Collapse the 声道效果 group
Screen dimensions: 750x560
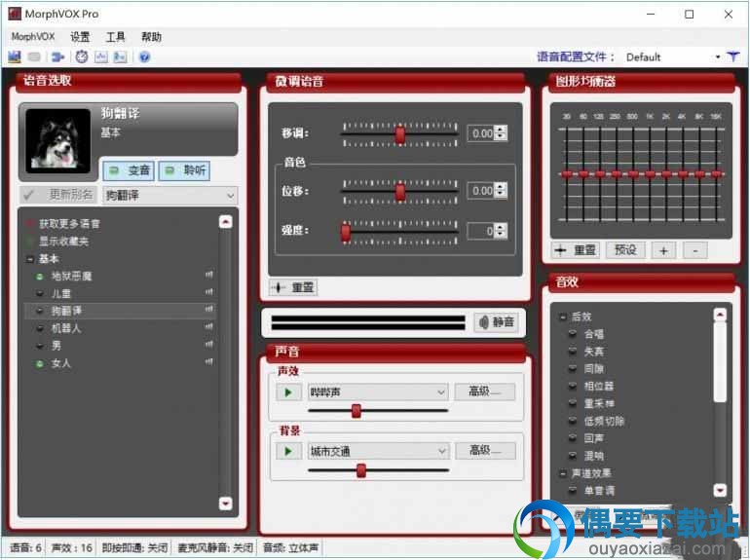pyautogui.click(x=563, y=473)
